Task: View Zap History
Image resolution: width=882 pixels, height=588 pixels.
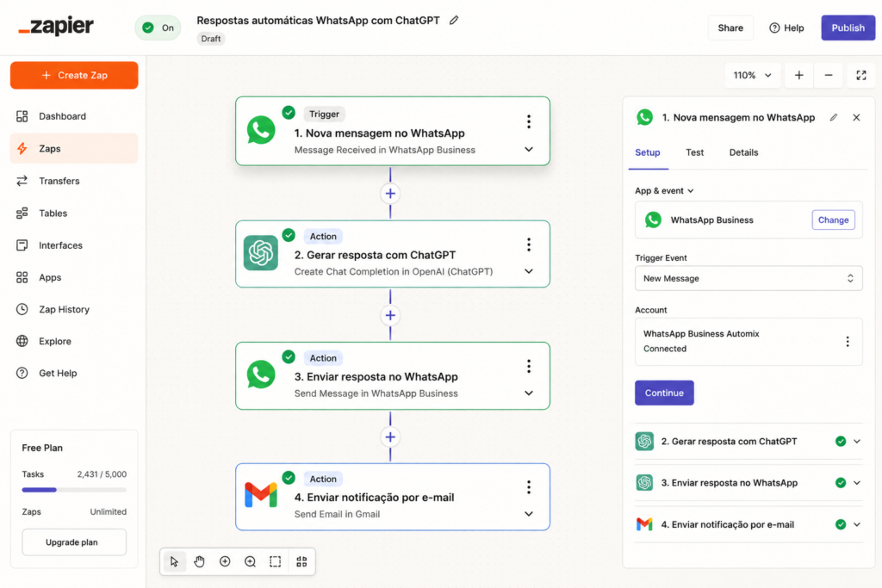Action: click(x=74, y=309)
